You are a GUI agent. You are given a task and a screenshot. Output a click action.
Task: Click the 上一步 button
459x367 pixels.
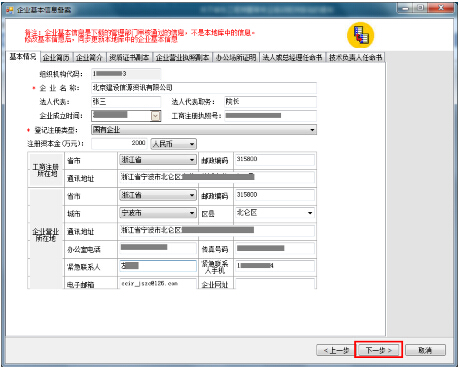pos(336,350)
